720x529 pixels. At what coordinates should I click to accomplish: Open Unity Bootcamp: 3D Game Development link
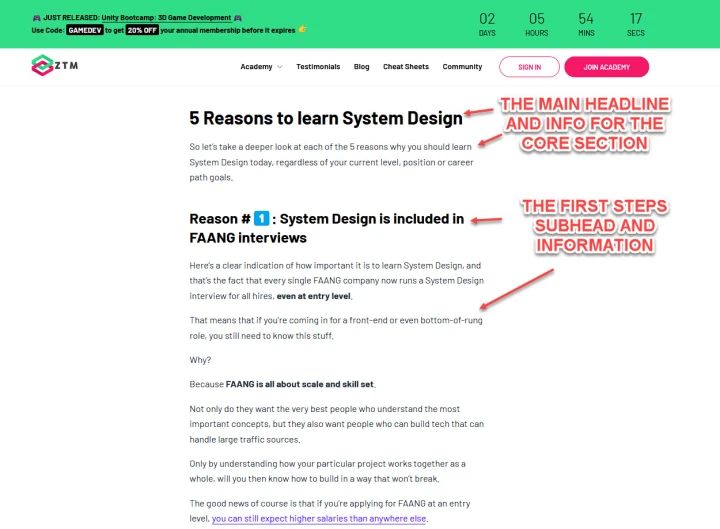click(166, 18)
